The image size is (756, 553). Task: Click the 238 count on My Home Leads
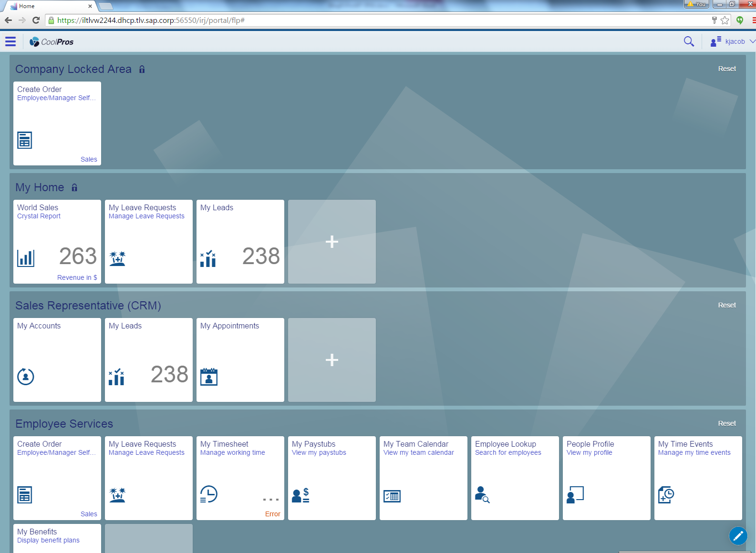[x=261, y=256]
